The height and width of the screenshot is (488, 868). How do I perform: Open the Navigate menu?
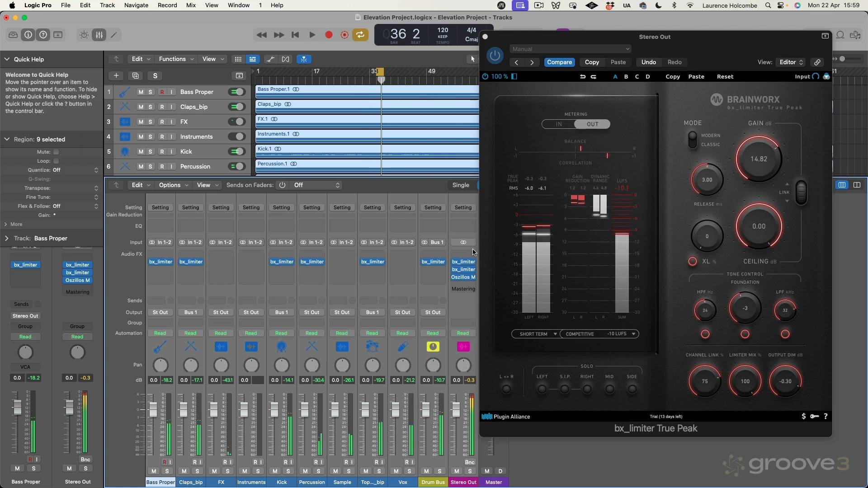pos(136,5)
